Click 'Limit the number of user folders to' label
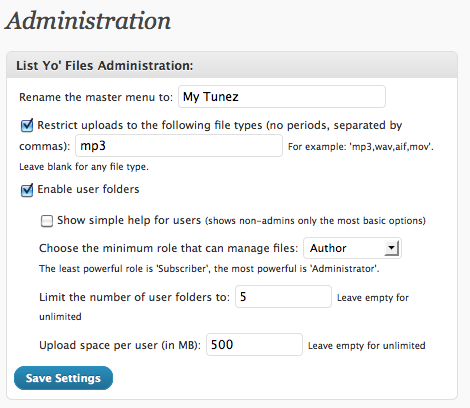 (x=134, y=297)
